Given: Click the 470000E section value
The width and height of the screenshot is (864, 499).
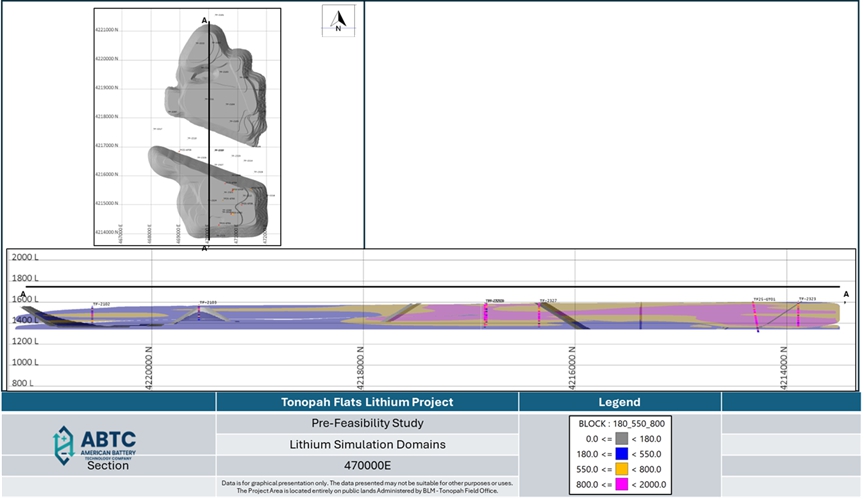Looking at the screenshot, I should (367, 465).
